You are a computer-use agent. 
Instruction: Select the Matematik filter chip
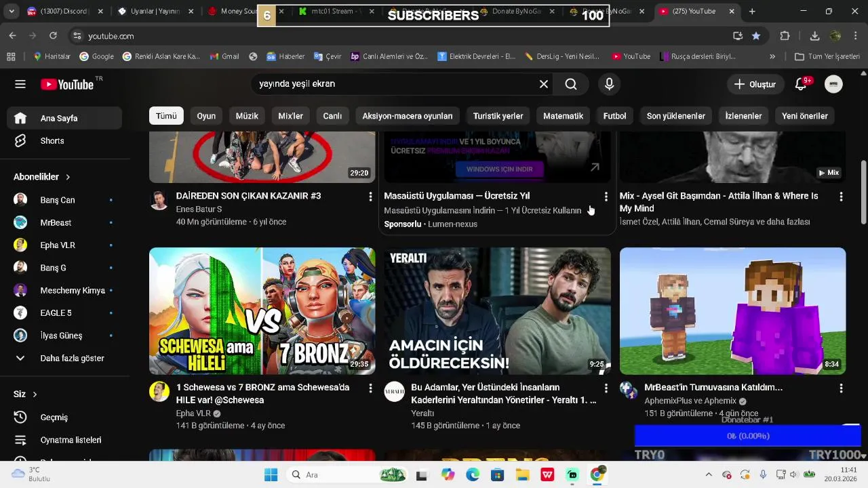(563, 116)
